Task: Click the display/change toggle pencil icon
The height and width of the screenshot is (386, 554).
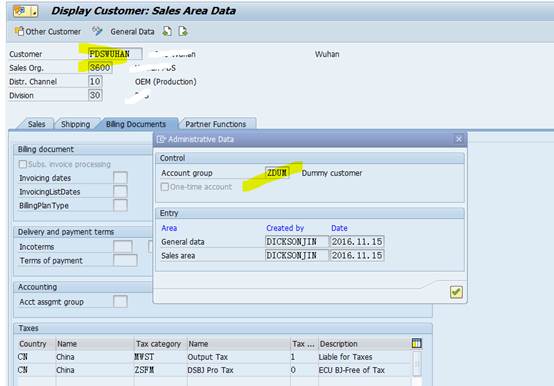Action: click(x=97, y=31)
